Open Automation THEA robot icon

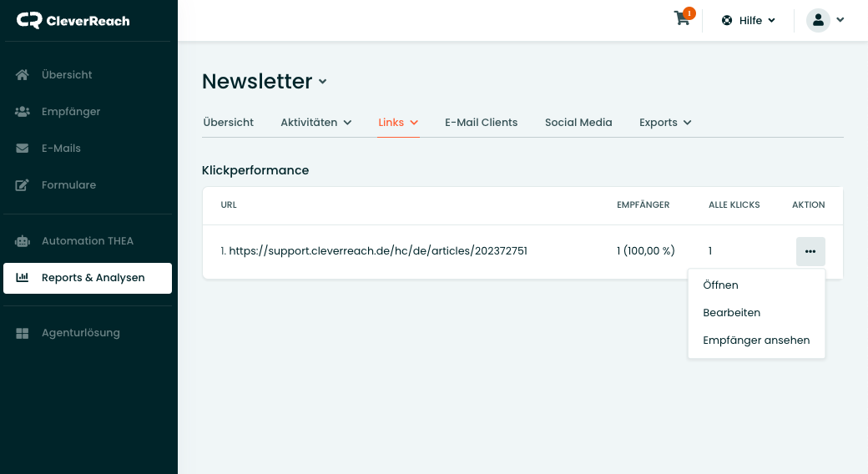[x=23, y=241]
